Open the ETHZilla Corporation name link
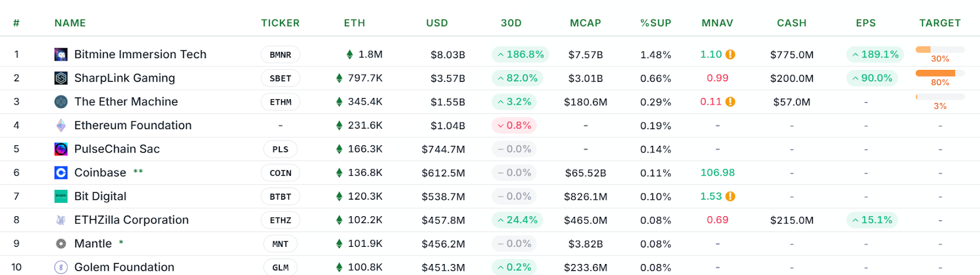 [131, 220]
